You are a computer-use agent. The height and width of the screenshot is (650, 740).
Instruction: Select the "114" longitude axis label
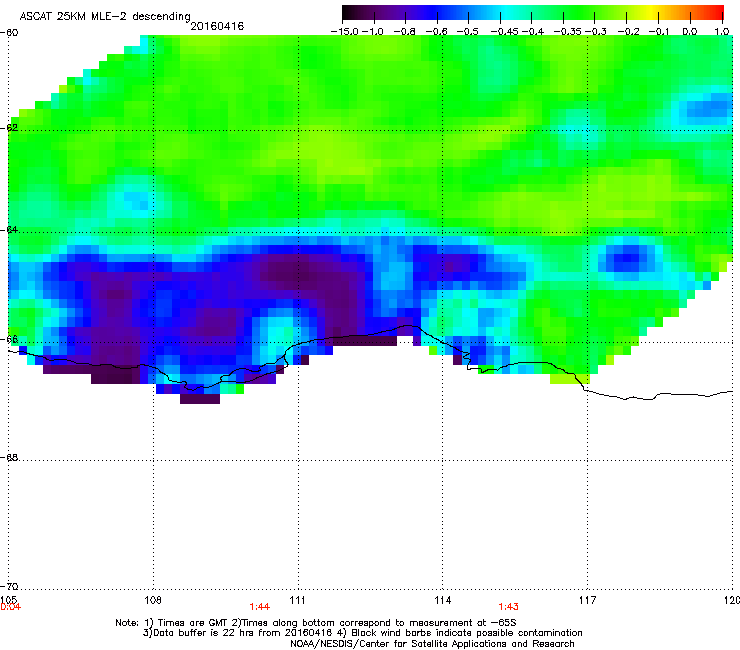443,600
